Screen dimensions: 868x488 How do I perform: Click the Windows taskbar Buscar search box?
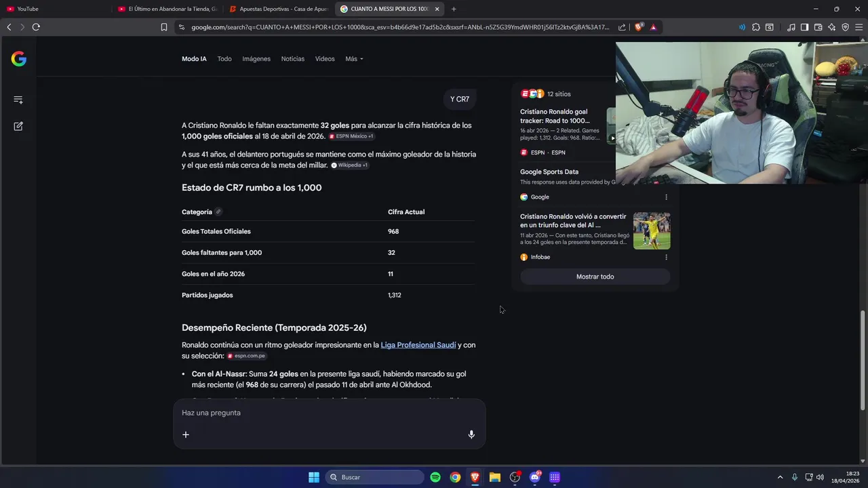[374, 477]
